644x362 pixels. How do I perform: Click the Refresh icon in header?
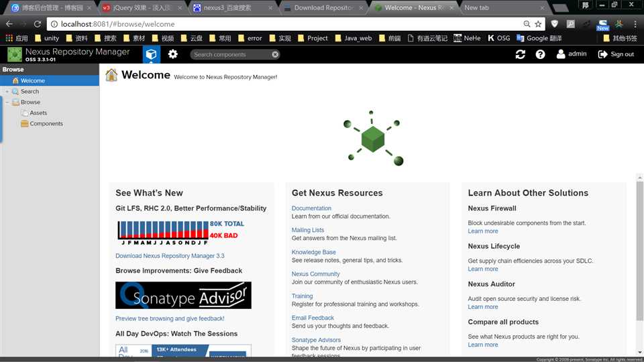click(520, 54)
